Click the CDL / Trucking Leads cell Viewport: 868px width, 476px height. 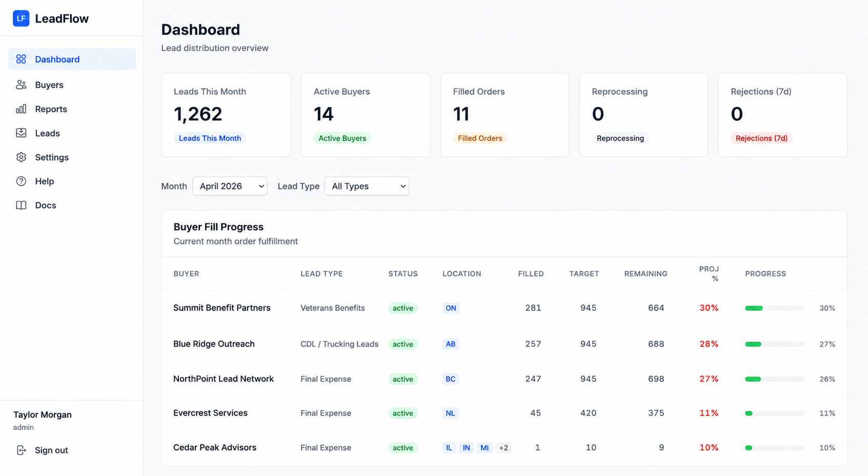[339, 344]
